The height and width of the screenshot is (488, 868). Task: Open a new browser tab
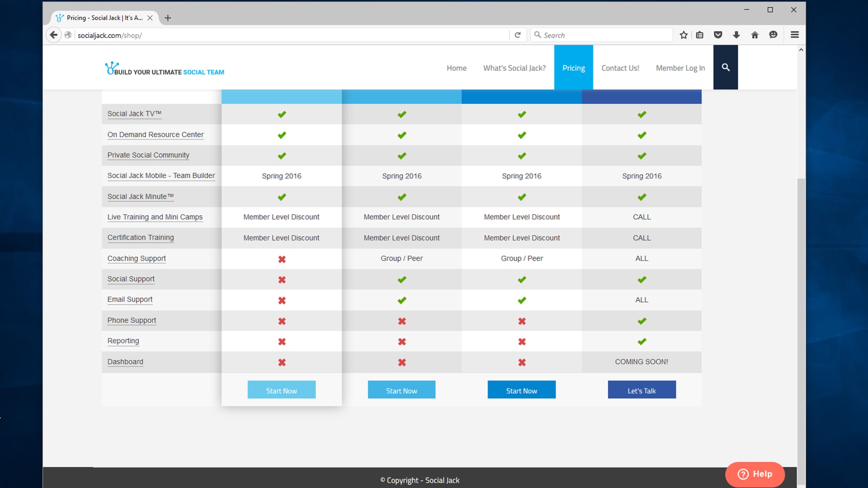pyautogui.click(x=168, y=18)
